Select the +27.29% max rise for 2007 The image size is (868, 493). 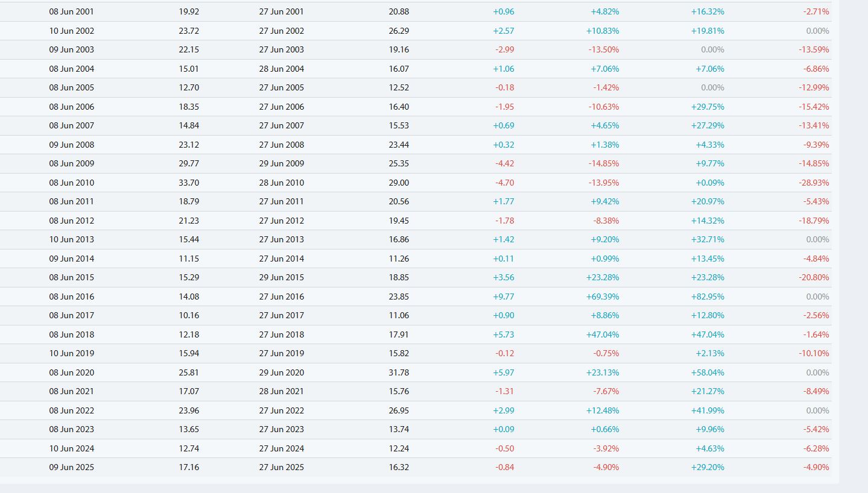[708, 125]
